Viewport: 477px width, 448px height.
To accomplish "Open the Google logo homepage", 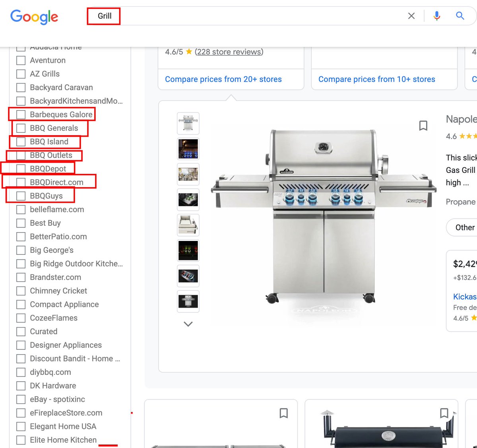I will [x=34, y=17].
